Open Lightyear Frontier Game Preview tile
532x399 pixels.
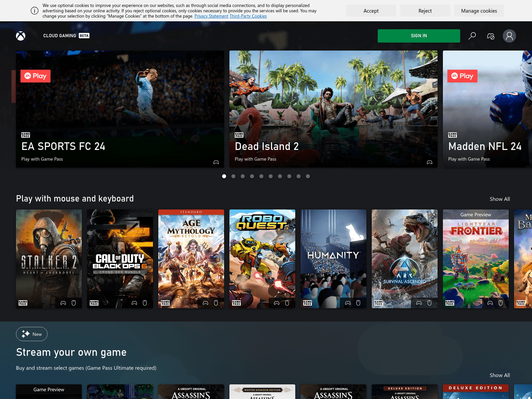[476, 259]
